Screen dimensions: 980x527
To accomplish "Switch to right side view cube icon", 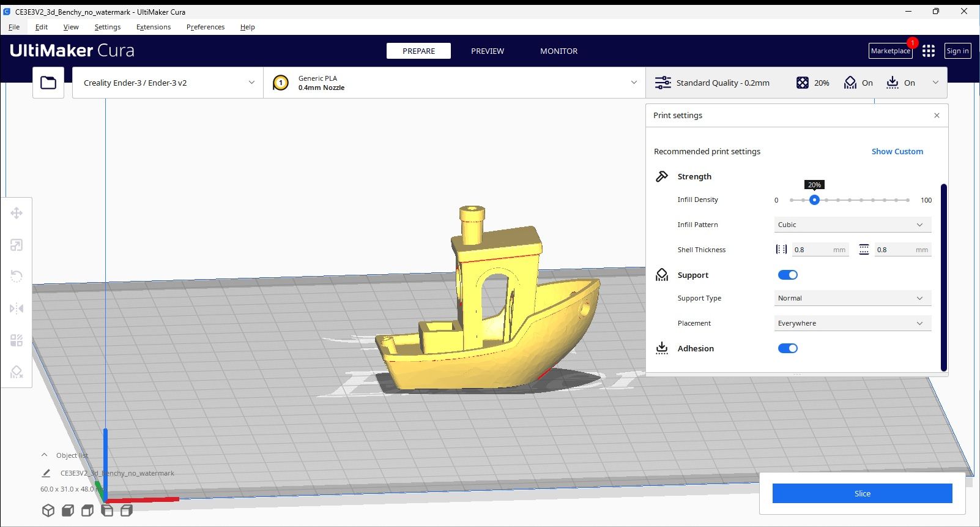I will [x=127, y=510].
